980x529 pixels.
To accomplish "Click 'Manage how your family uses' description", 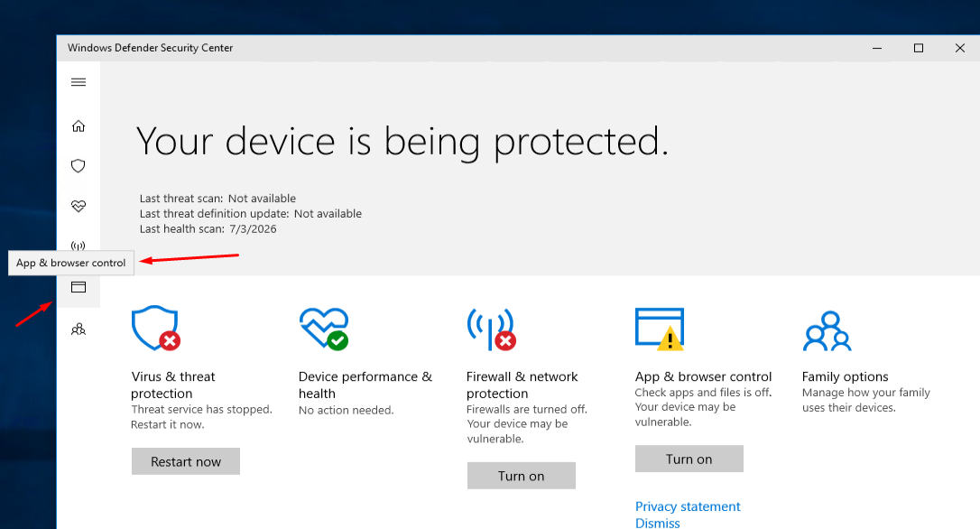I will tap(865, 400).
